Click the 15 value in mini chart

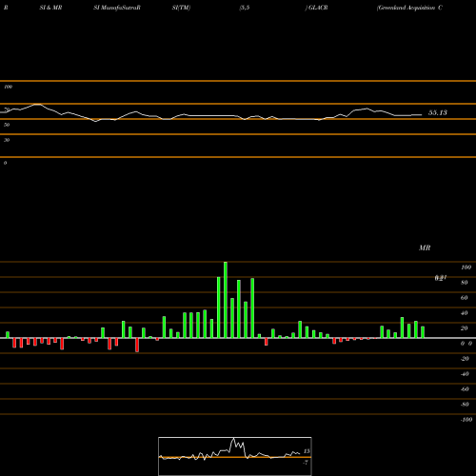(x=307, y=451)
